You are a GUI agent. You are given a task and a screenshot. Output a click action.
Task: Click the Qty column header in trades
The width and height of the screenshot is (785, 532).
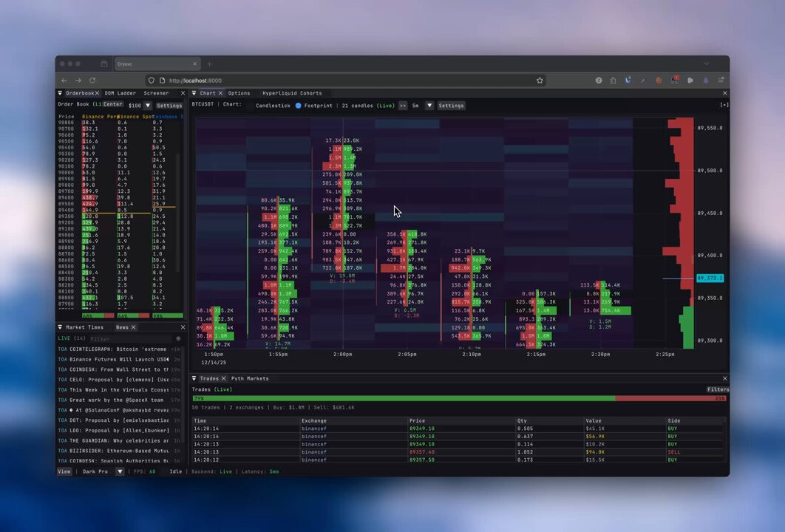(522, 421)
